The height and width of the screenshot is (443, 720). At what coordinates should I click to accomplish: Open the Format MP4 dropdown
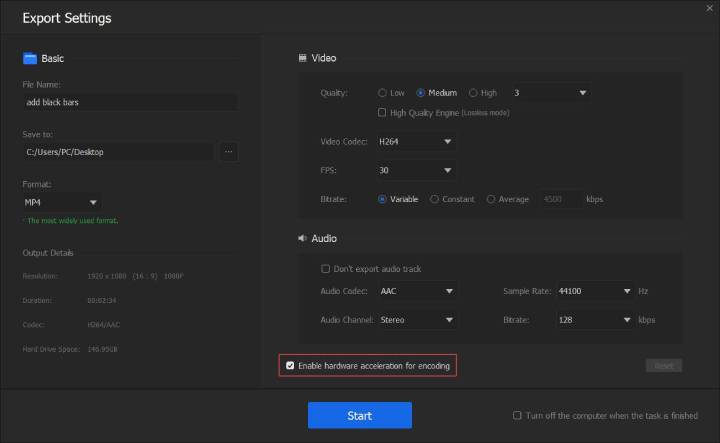pos(62,203)
